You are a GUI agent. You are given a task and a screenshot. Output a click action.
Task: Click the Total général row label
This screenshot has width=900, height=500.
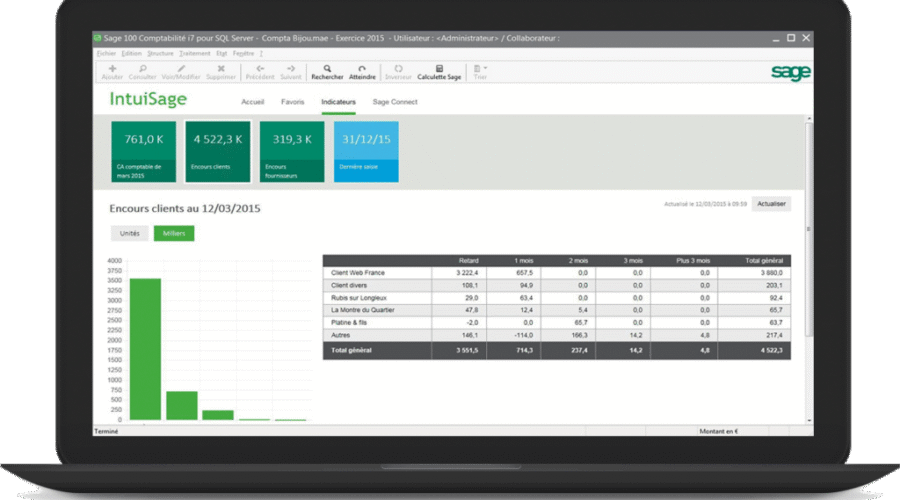(x=351, y=350)
